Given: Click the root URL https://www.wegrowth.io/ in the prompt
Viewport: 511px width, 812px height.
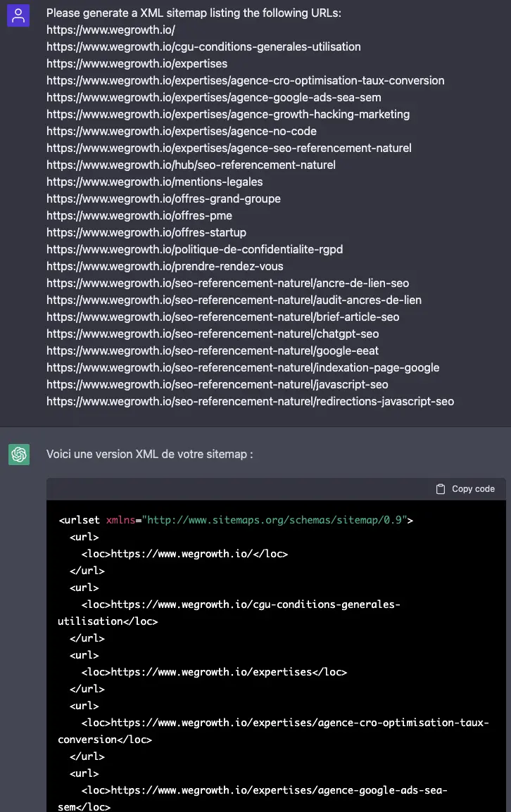Looking at the screenshot, I should pyautogui.click(x=111, y=30).
